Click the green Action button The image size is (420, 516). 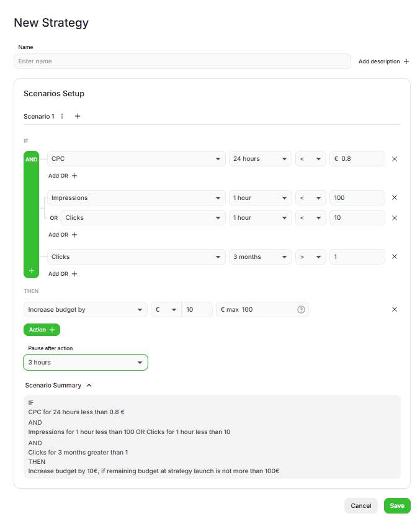tap(42, 330)
